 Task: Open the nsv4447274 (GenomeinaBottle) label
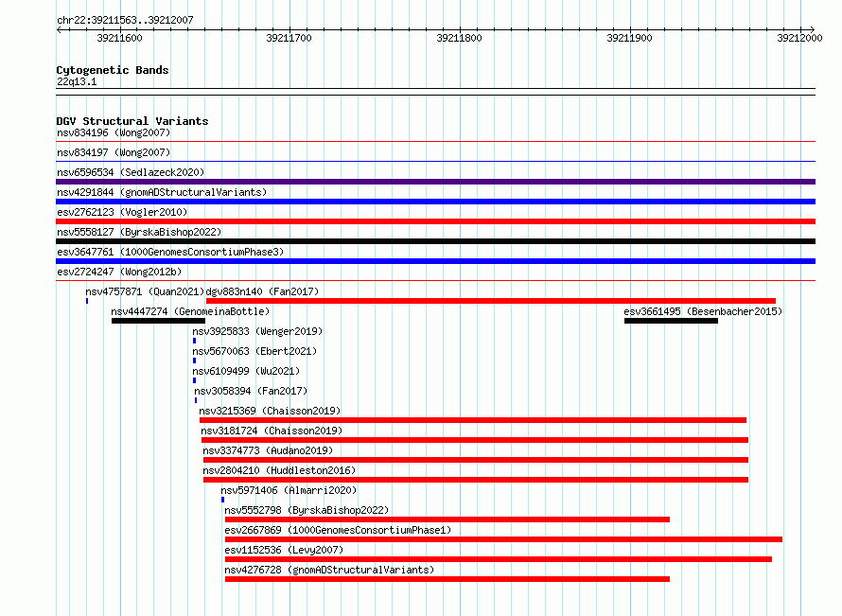(x=190, y=311)
